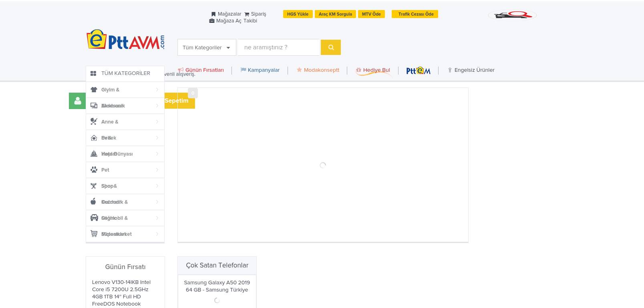This screenshot has height=308, width=644.
Task: Expand the Pet category arrow
Action: pyautogui.click(x=157, y=170)
